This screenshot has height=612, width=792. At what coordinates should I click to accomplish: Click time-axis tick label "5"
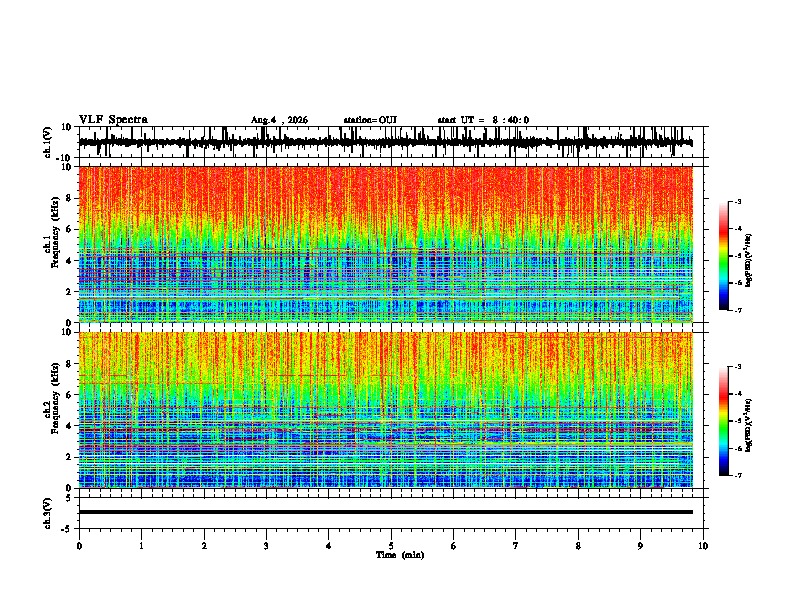(391, 545)
